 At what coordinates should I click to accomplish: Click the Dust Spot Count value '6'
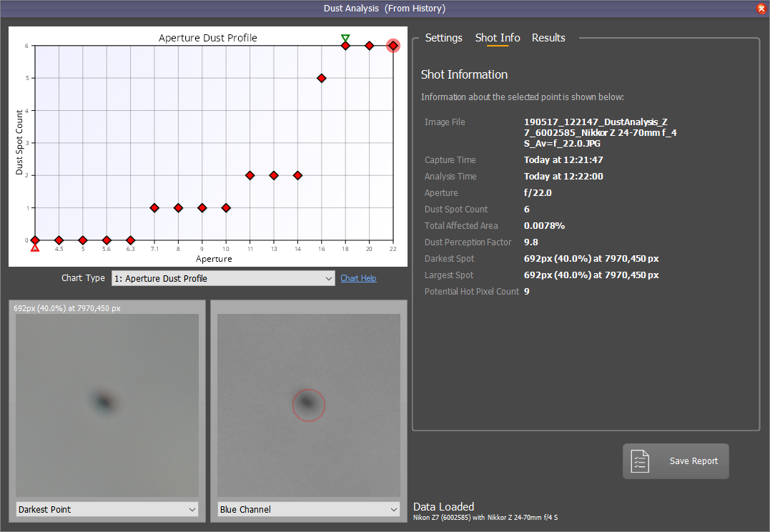(526, 210)
